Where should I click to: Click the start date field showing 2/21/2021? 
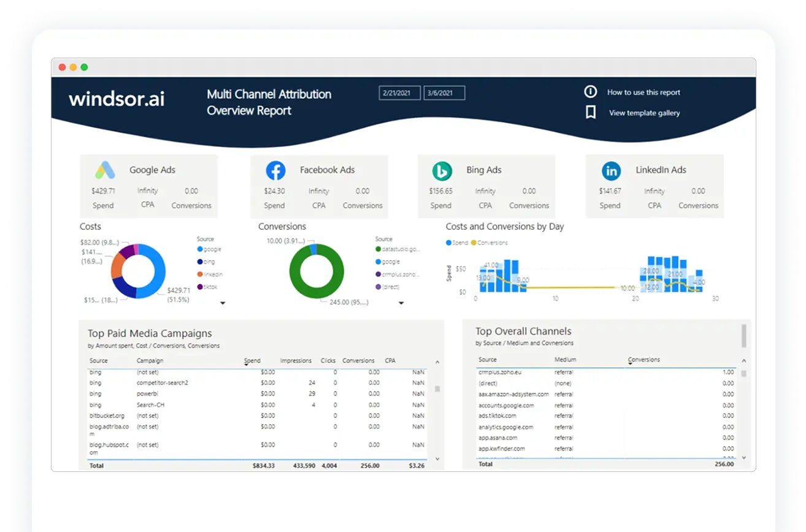coord(399,92)
